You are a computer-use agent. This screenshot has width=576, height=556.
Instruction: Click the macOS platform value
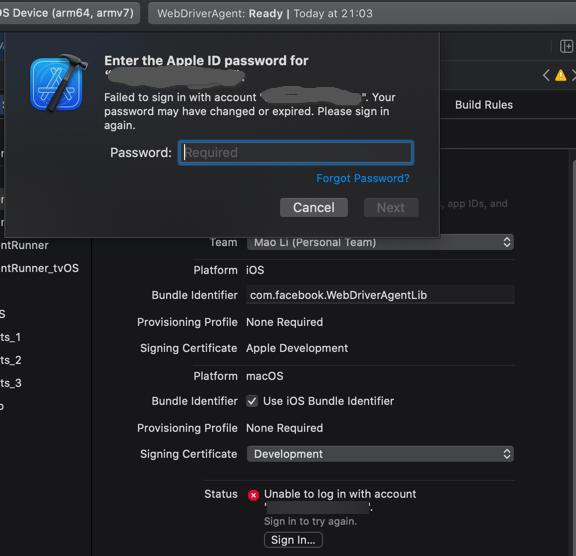pos(264,376)
